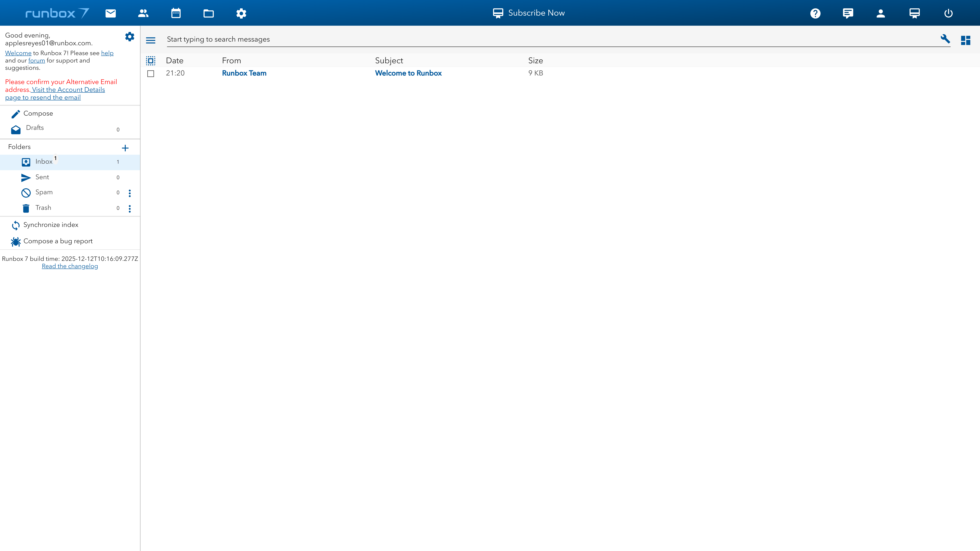Open the Read the changelog link
The image size is (980, 551).
click(x=70, y=266)
